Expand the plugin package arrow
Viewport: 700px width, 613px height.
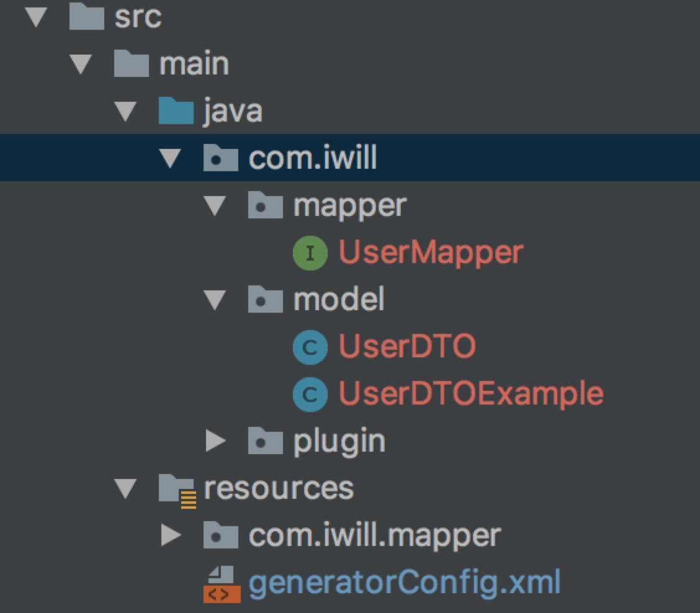[x=215, y=441]
